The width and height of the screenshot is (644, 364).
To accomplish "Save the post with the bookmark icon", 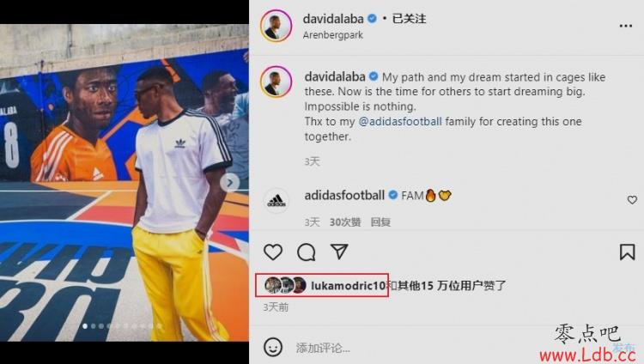I will point(627,252).
